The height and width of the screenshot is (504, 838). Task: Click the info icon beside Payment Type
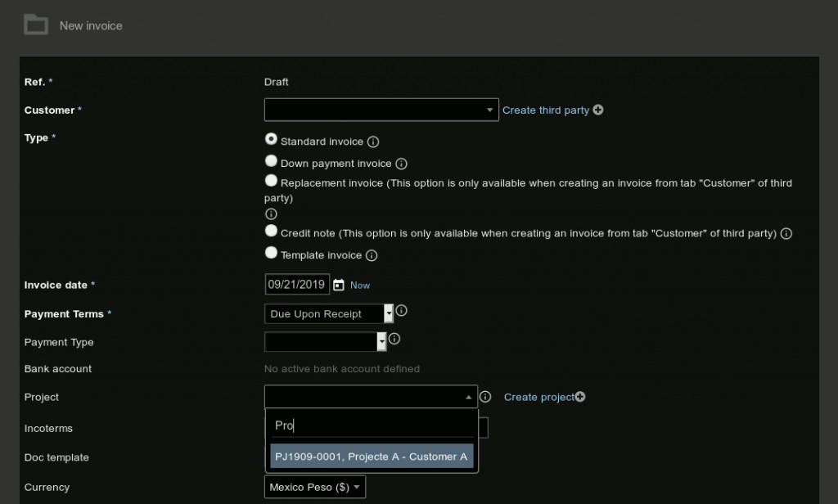tap(394, 340)
